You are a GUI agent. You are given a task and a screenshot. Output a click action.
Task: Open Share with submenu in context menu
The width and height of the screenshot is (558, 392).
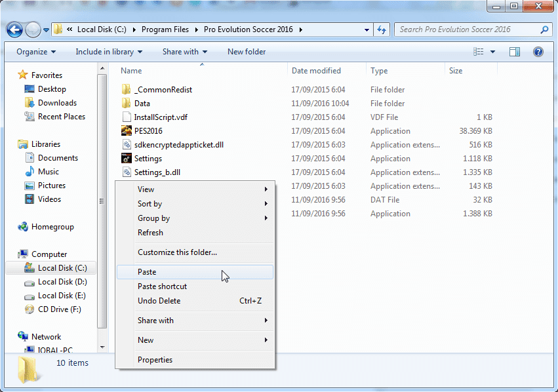[x=195, y=321]
